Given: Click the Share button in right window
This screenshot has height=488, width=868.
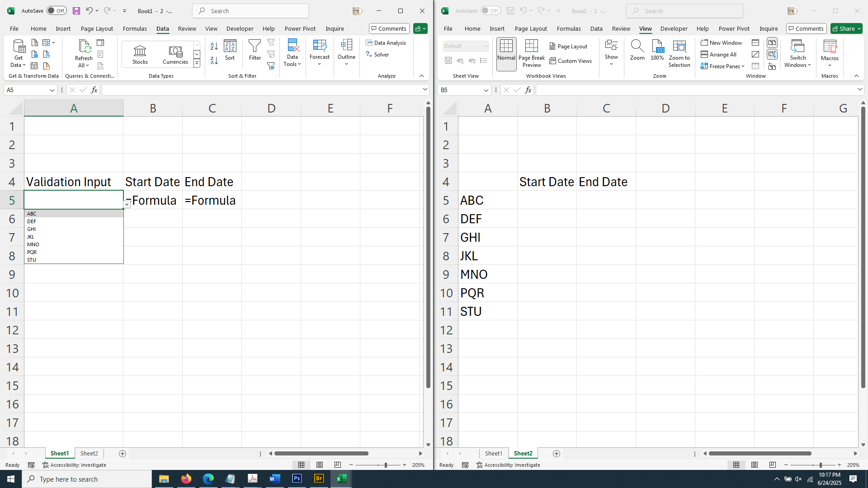Looking at the screenshot, I should tap(846, 28).
